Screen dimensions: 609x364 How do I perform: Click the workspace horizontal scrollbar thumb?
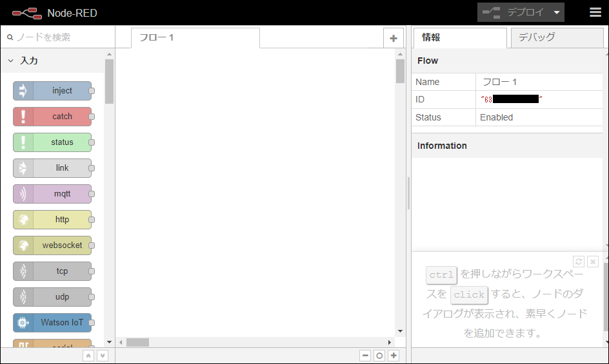point(137,342)
